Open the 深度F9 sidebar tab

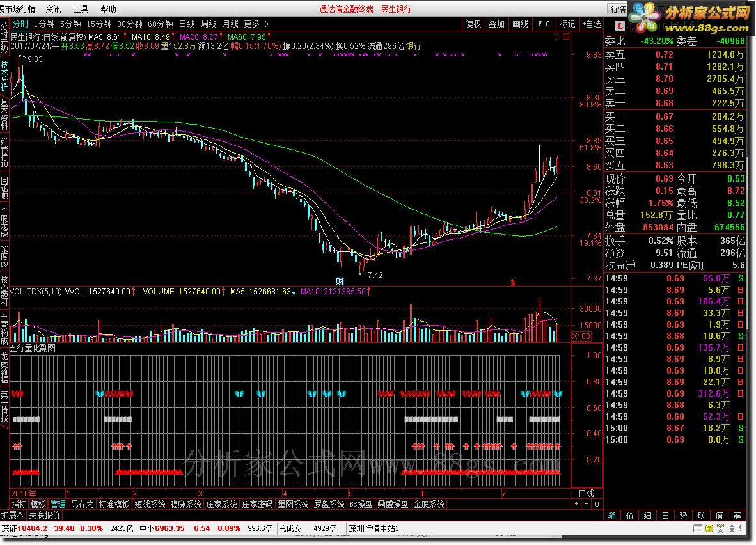(4, 256)
